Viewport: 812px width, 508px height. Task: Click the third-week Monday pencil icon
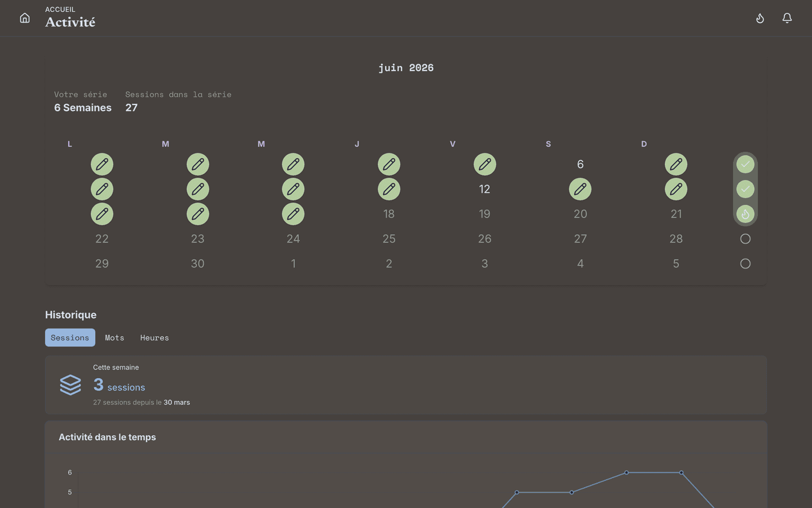click(x=102, y=214)
